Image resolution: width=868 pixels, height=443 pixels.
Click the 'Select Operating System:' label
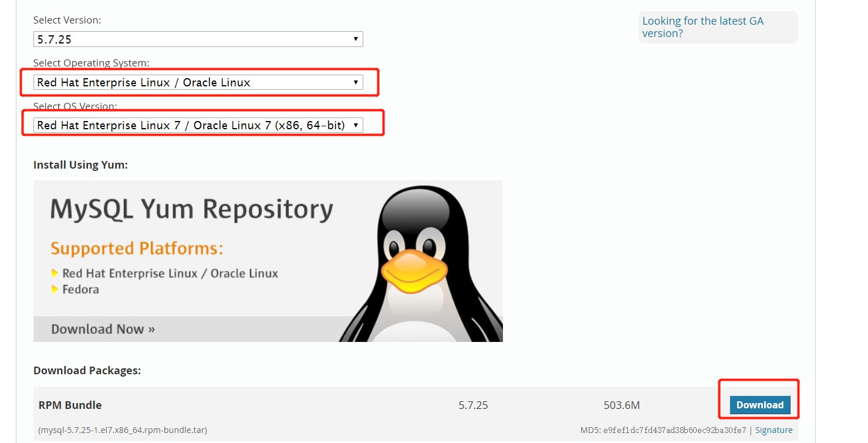coord(91,63)
